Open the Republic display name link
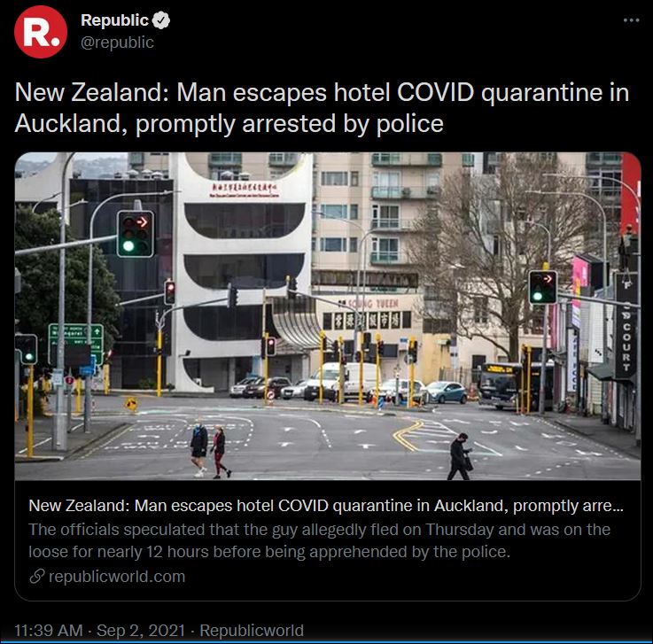Viewport: 653px width, 644px height. click(114, 20)
